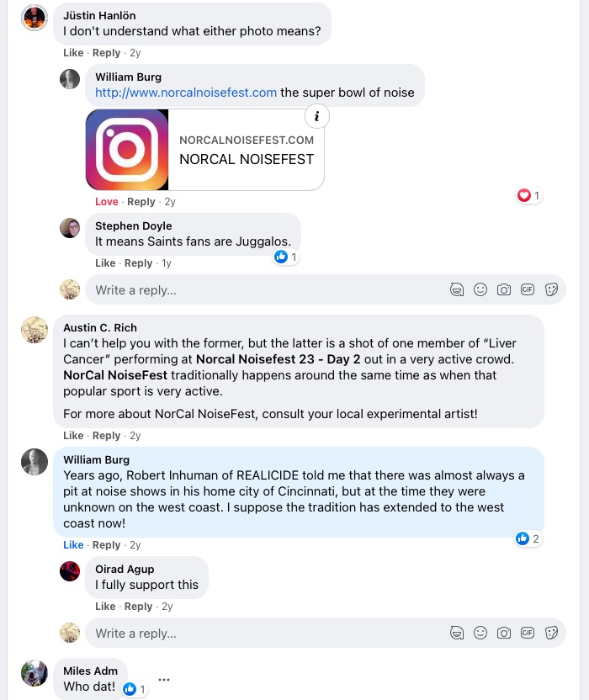Open the options menu beside Miles Adm's comment
589x700 pixels.
click(164, 680)
